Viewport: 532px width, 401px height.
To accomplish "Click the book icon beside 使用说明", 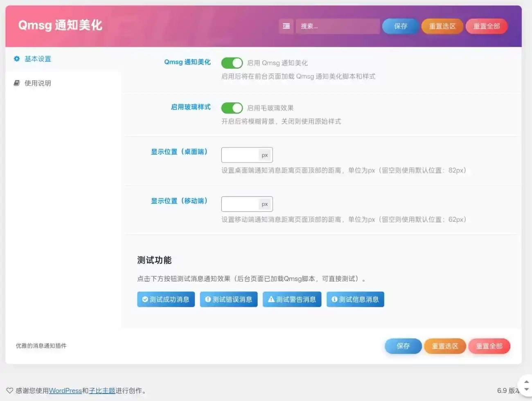I will tap(16, 83).
